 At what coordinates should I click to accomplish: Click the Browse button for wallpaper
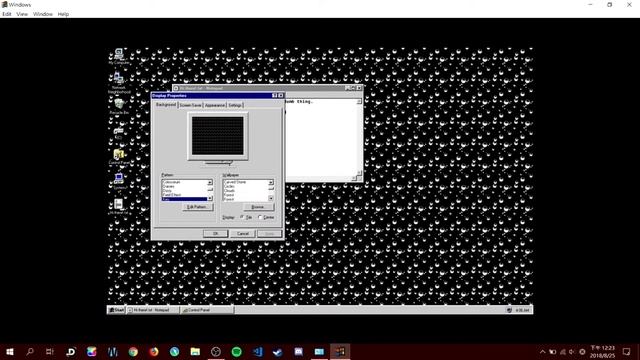pyautogui.click(x=258, y=207)
